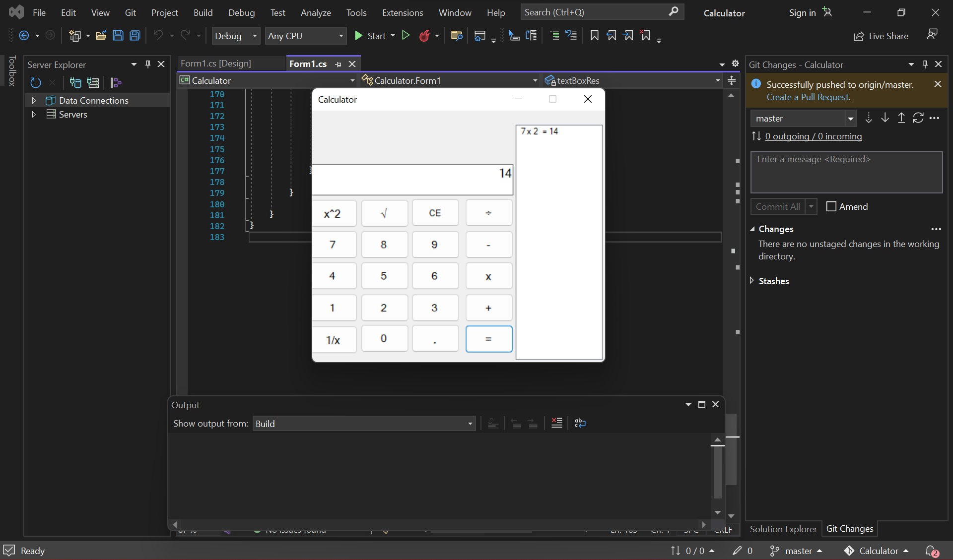953x560 pixels.
Task: Open Live Share from the toolbar
Action: point(881,36)
